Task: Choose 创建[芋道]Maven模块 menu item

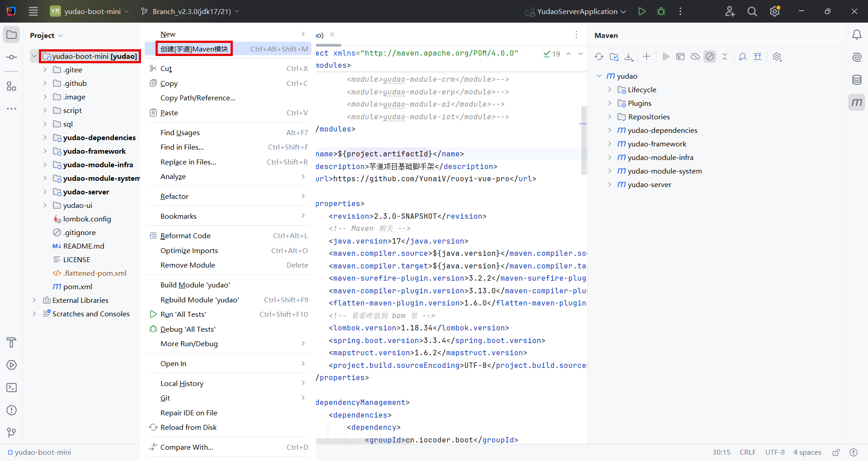Action: coord(228,49)
